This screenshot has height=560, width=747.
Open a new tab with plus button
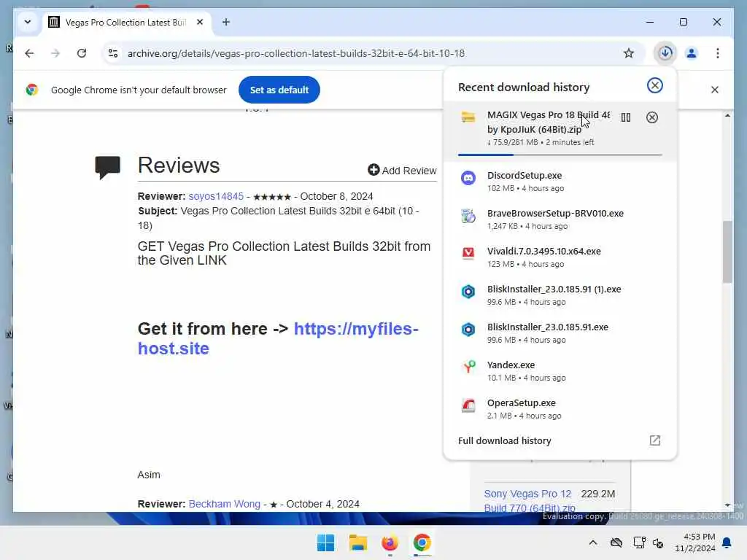[226, 22]
